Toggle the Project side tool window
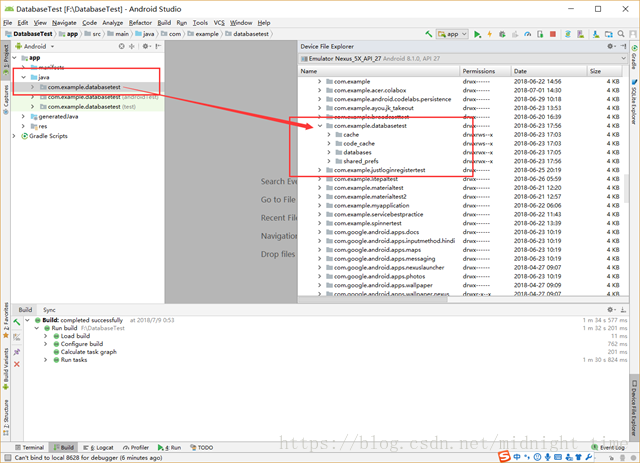This screenshot has width=640, height=463. coord(6,59)
